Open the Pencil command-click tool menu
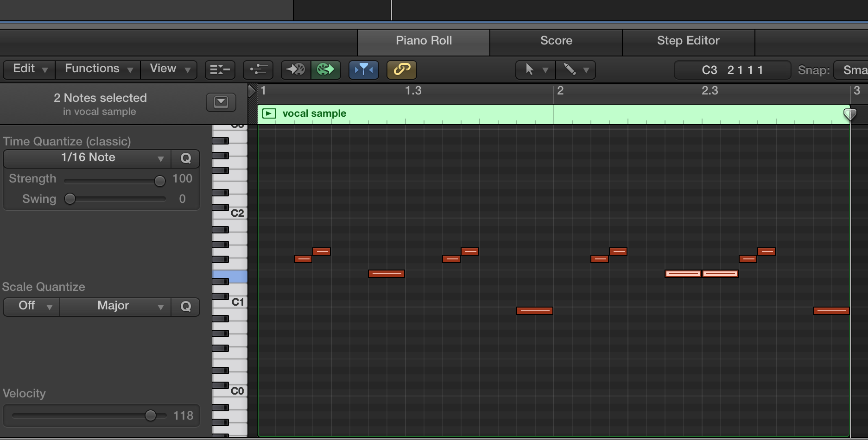The image size is (868, 440). click(576, 70)
